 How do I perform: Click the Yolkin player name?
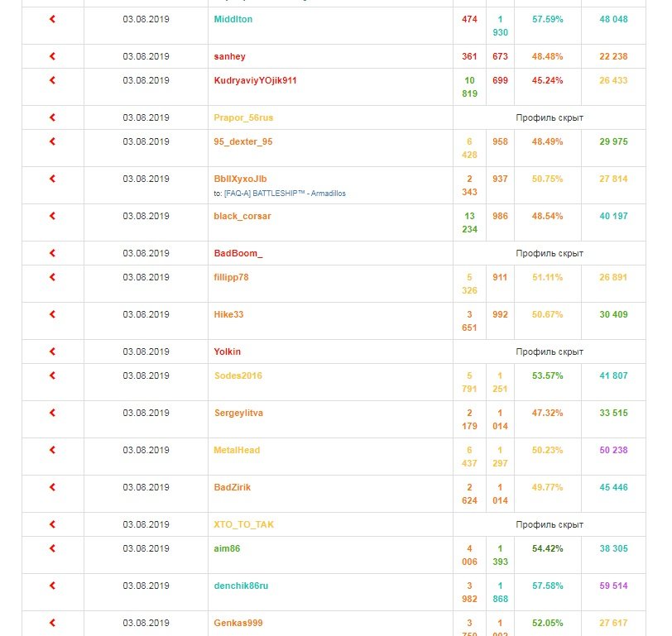[227, 352]
